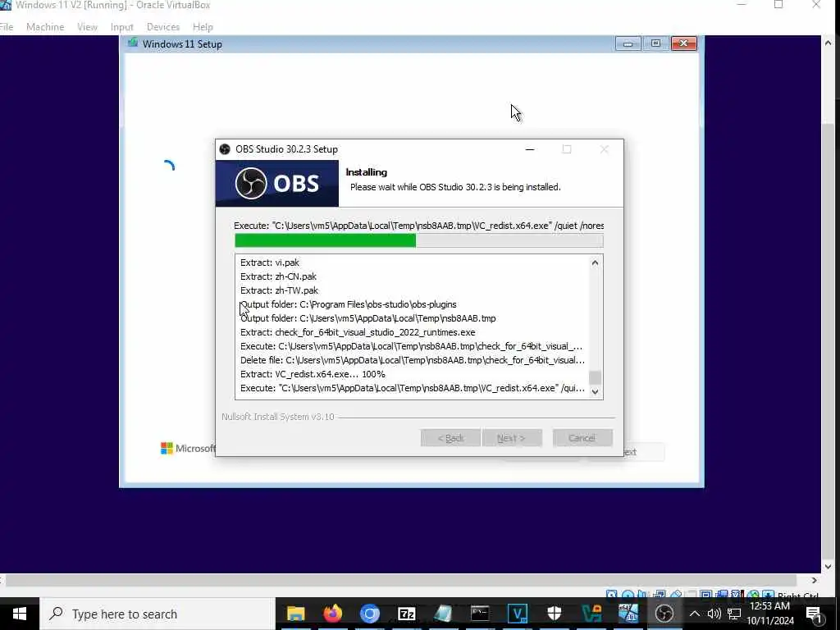Click the OBS banner logo image

277,183
